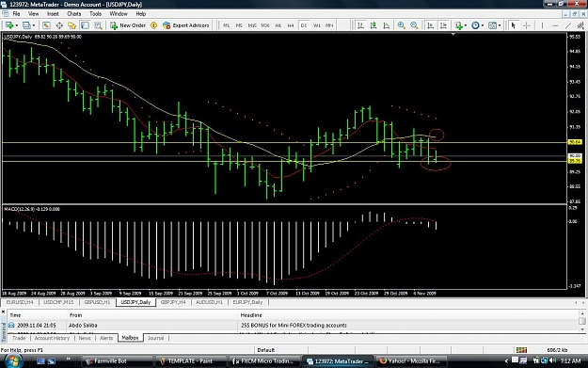Select the vertical line drawing tool
Screen dimensions: 588x368
point(542,25)
